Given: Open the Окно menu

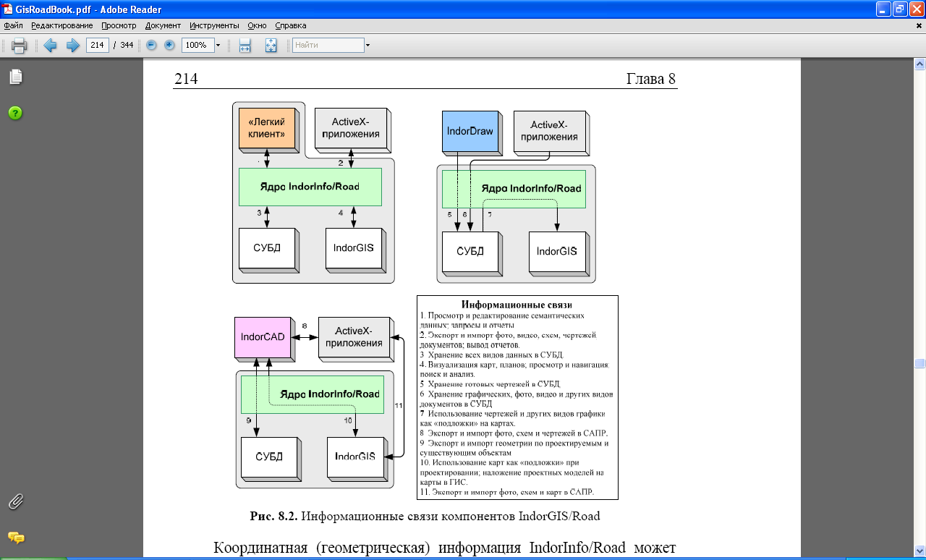Looking at the screenshot, I should click(257, 25).
